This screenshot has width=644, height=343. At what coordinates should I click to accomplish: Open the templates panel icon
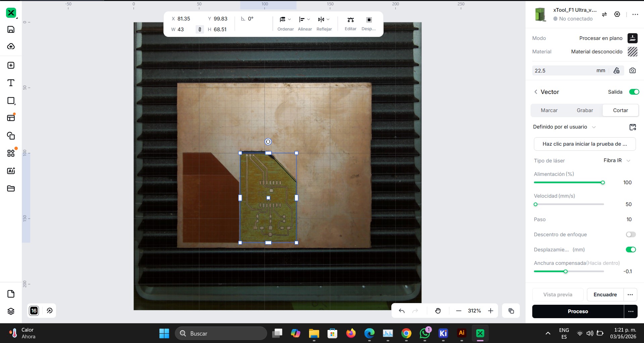[11, 118]
